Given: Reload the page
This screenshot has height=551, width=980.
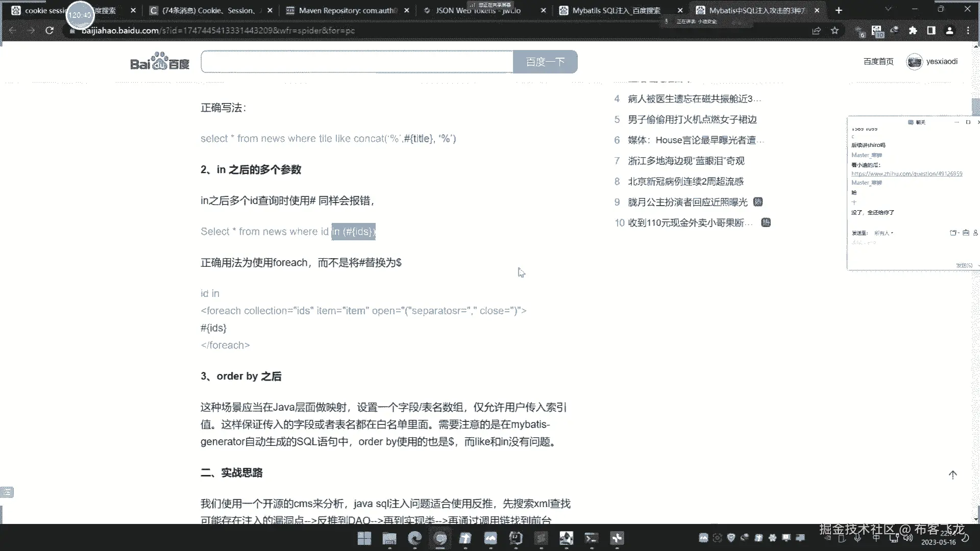Looking at the screenshot, I should (x=50, y=31).
